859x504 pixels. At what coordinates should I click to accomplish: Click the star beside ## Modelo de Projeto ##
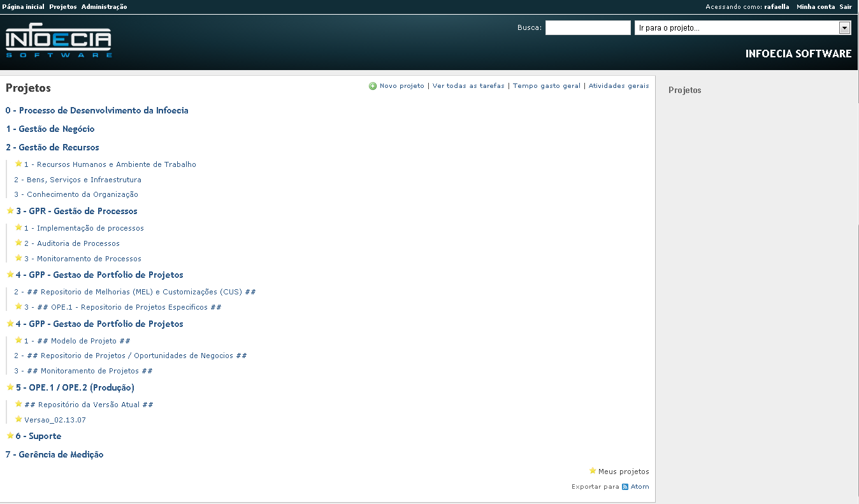click(18, 340)
